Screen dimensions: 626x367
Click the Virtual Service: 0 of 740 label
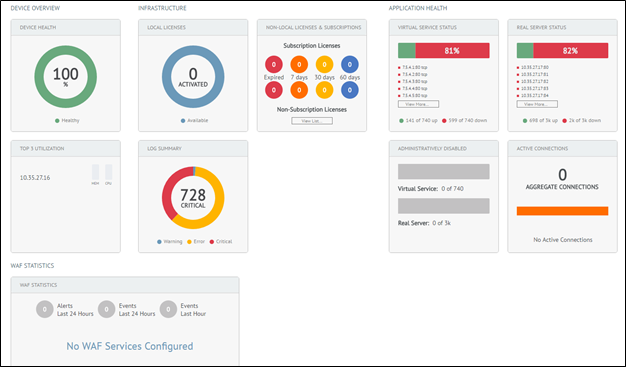pos(431,189)
